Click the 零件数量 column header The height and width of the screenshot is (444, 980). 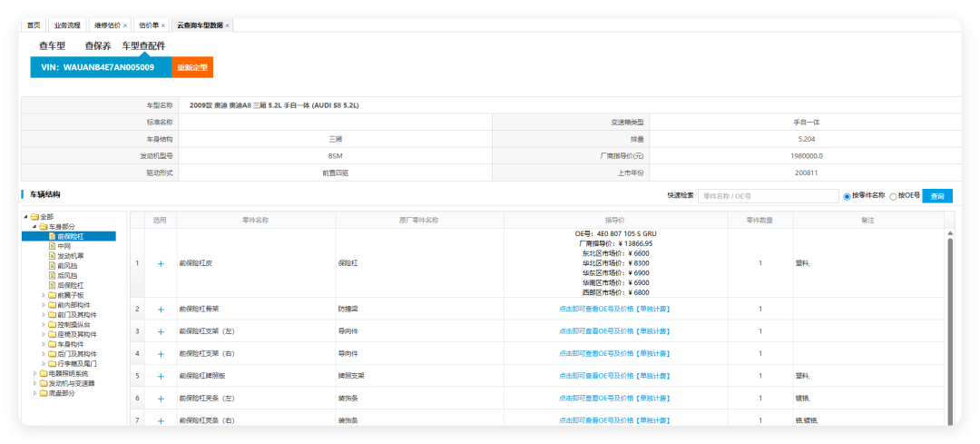[760, 221]
